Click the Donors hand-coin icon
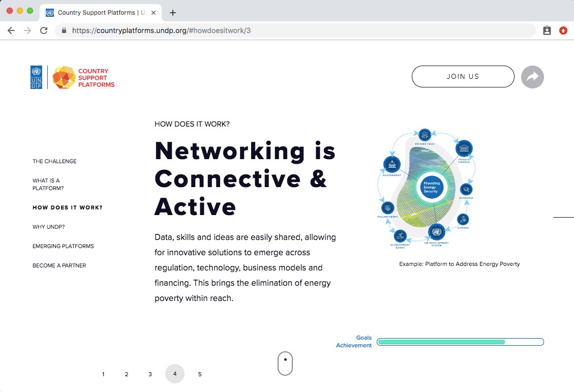574x392 pixels. (463, 220)
